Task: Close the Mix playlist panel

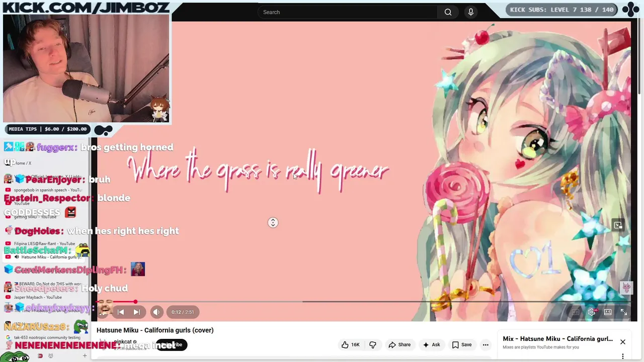Action: (623, 342)
